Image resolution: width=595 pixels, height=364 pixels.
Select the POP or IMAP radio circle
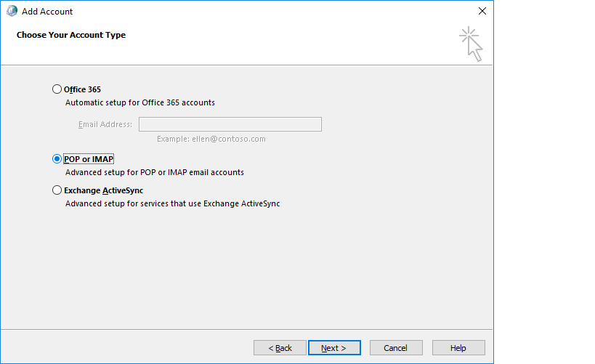[57, 159]
